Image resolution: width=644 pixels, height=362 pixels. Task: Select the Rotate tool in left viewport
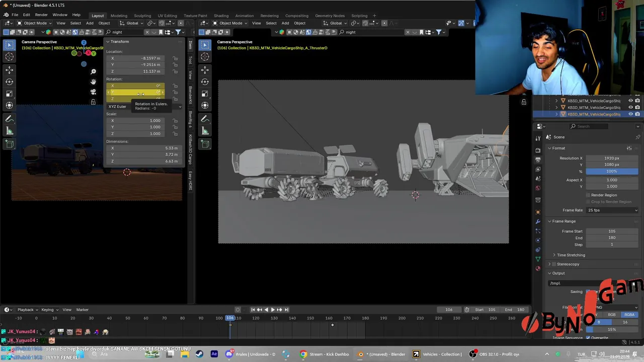(x=9, y=81)
